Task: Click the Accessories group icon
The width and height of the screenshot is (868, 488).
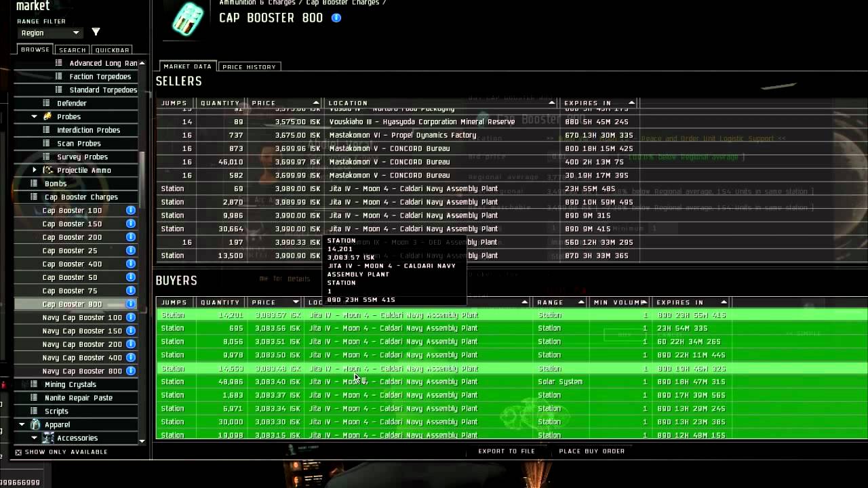Action: (48, 438)
